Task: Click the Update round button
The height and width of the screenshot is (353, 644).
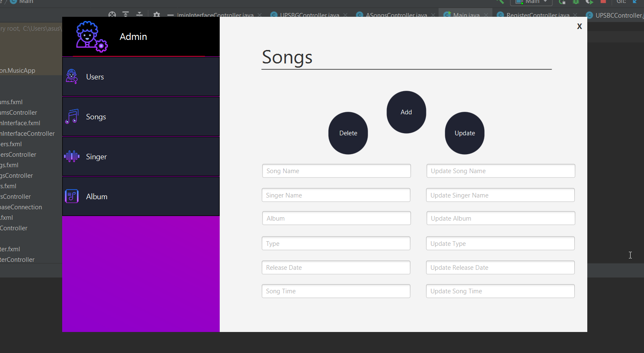Action: coord(465,133)
